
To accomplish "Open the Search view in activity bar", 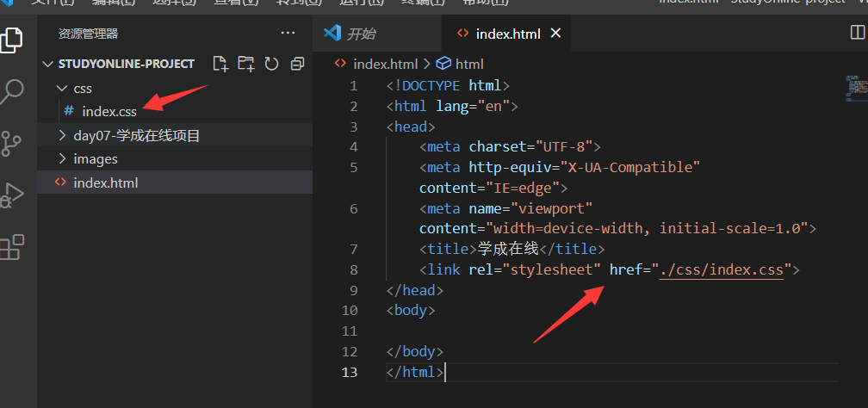I will (x=12, y=90).
